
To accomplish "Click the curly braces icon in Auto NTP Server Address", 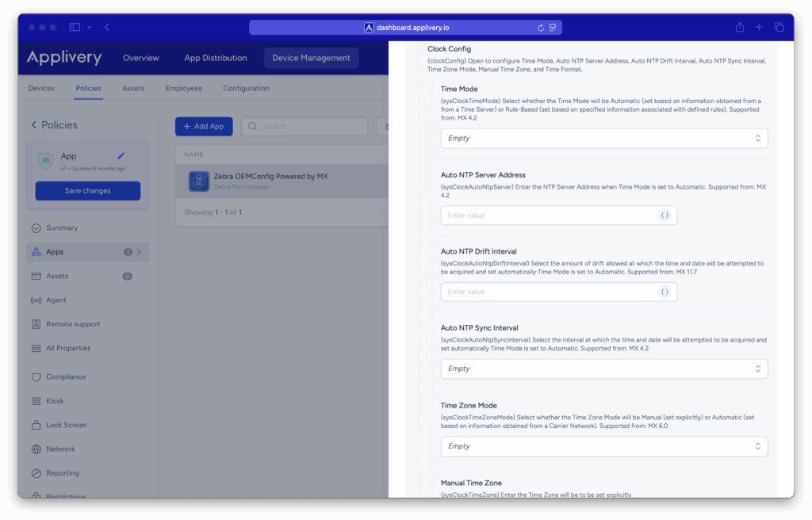I will tap(665, 216).
